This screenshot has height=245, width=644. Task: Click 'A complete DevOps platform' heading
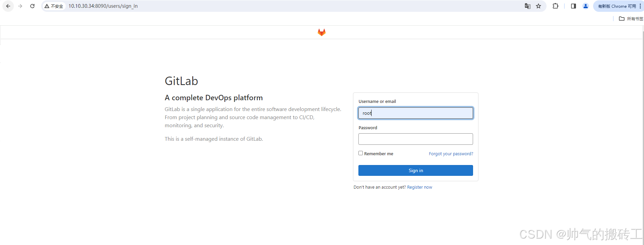[x=214, y=98]
